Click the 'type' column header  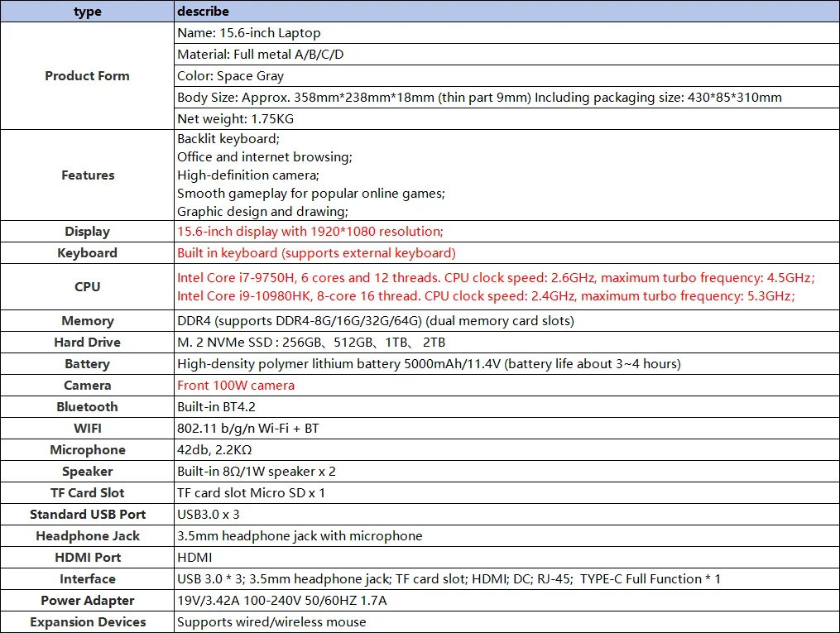(x=88, y=12)
